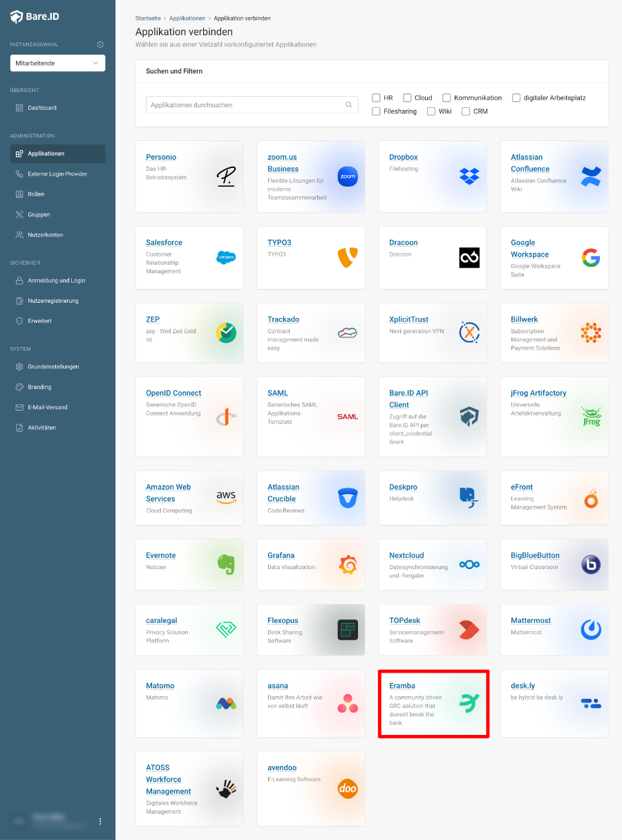The image size is (622, 840).
Task: Open the caralegal application link
Action: (162, 621)
